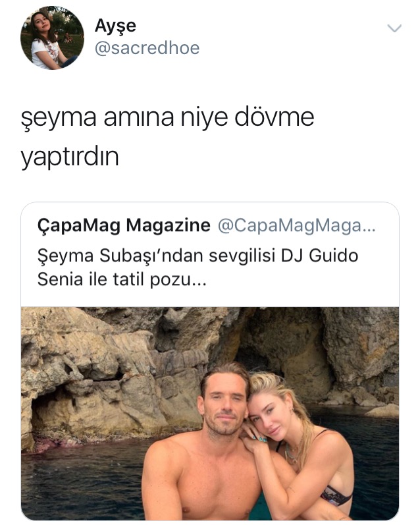Screen dimensions: 420x525
Task: Click the word yaptırdın in the tweet
Action: (70, 157)
